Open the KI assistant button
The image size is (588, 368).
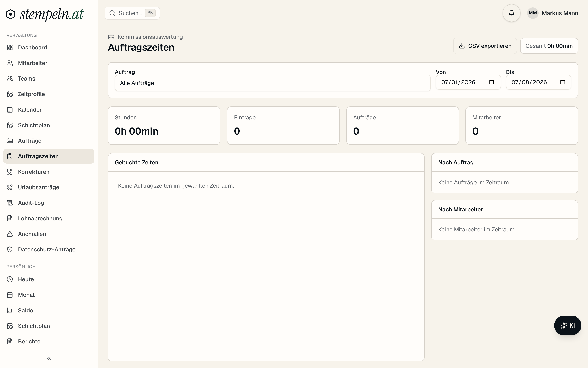pyautogui.click(x=568, y=325)
